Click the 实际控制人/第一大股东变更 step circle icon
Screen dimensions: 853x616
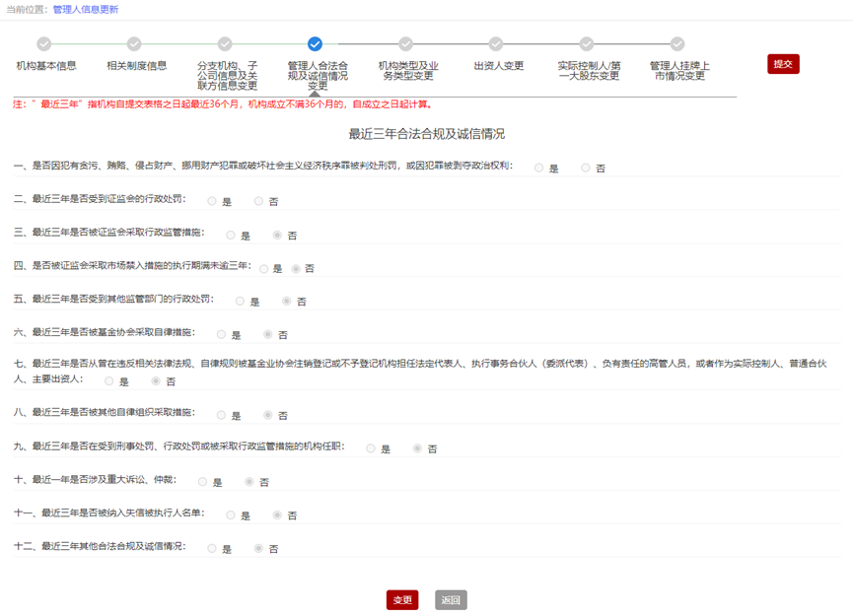click(587, 44)
